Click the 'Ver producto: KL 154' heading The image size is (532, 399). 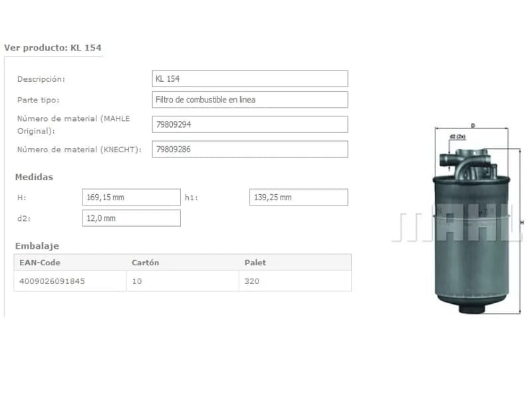tap(53, 47)
